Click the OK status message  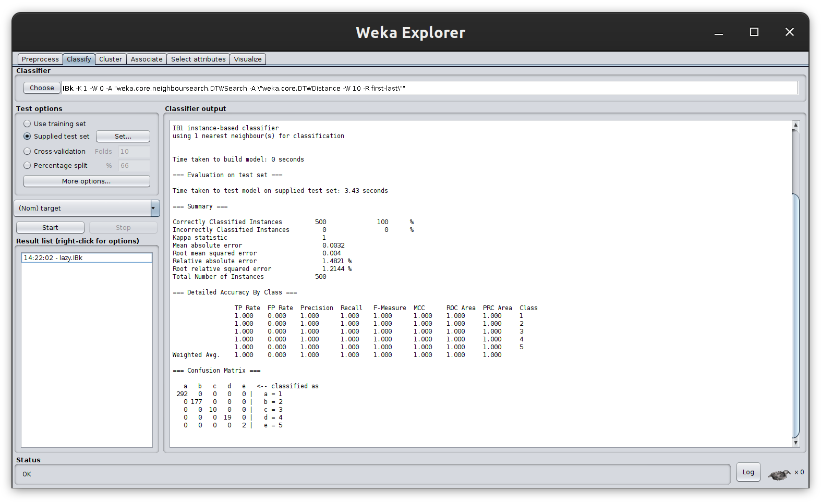(x=27, y=474)
